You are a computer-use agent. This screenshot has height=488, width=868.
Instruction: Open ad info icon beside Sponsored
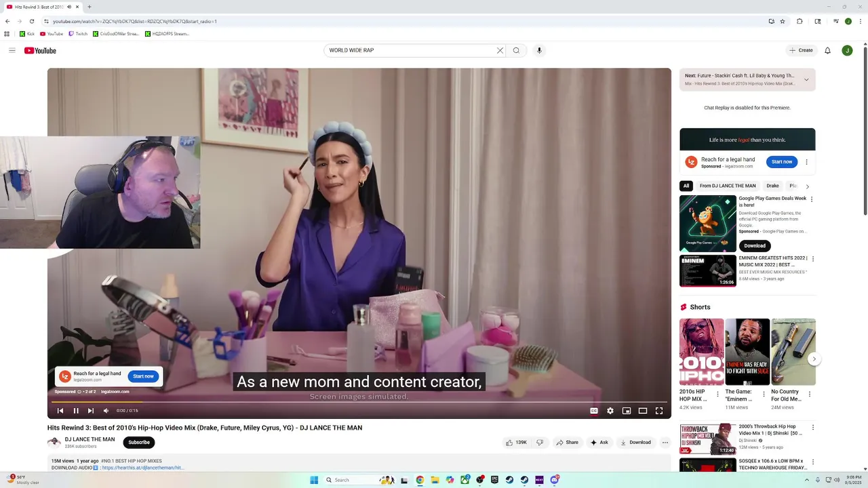(x=79, y=392)
